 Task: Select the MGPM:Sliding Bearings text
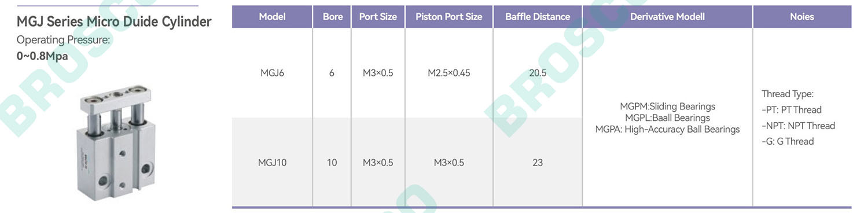(667, 106)
